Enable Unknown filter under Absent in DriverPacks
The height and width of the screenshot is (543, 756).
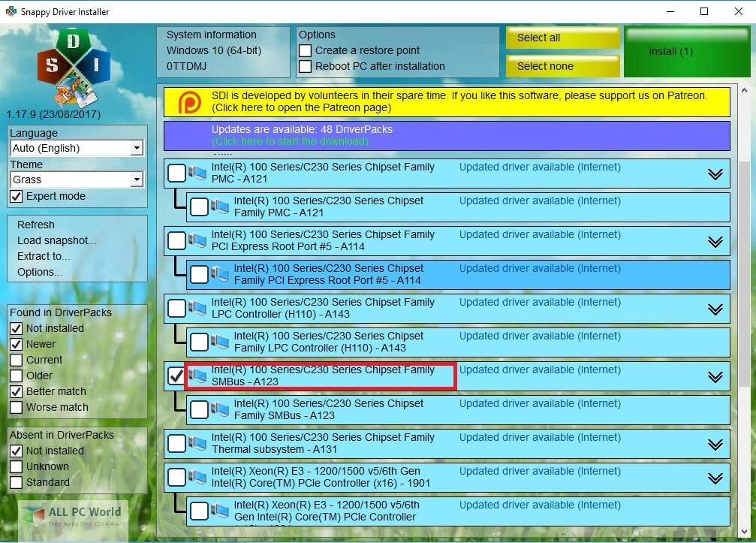[17, 467]
